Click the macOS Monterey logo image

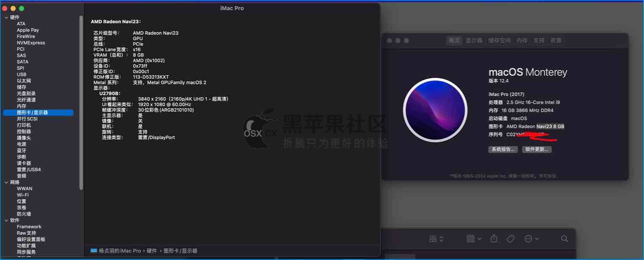coord(435,110)
